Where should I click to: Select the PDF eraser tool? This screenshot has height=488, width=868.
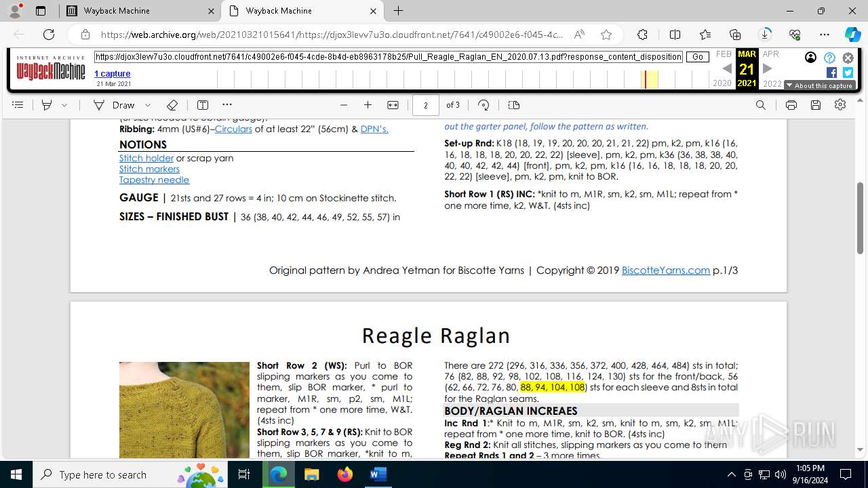coord(172,105)
